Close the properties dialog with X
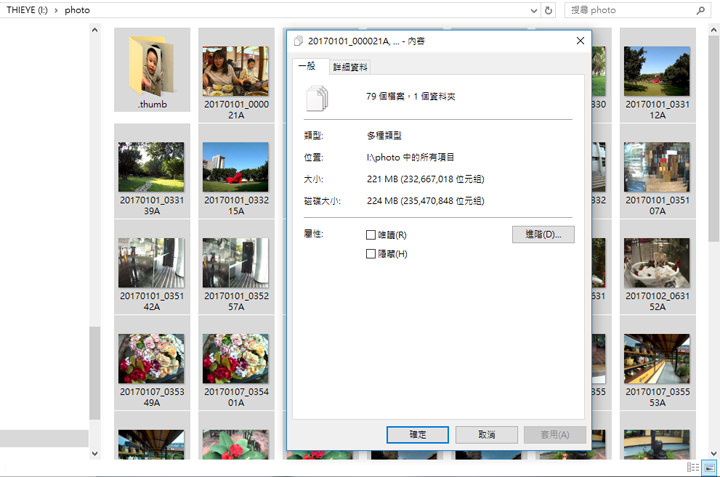Viewport: 720px width, 477px height. (580, 41)
